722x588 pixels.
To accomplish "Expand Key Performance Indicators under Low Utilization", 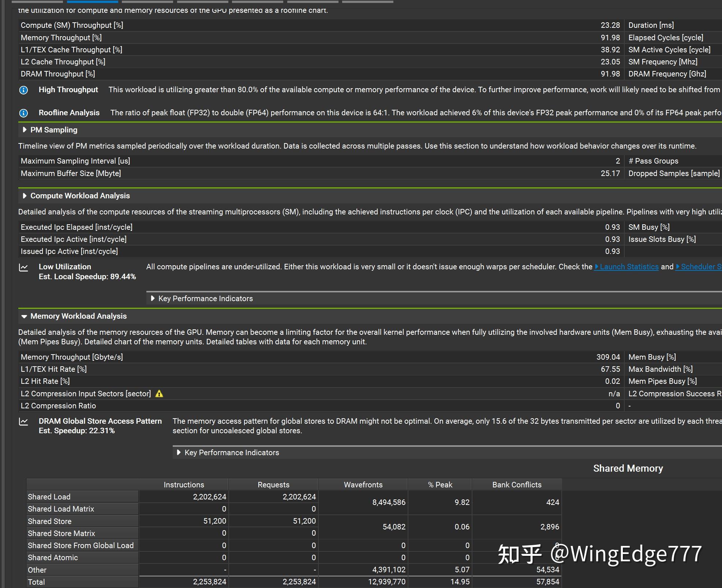I will (x=153, y=299).
